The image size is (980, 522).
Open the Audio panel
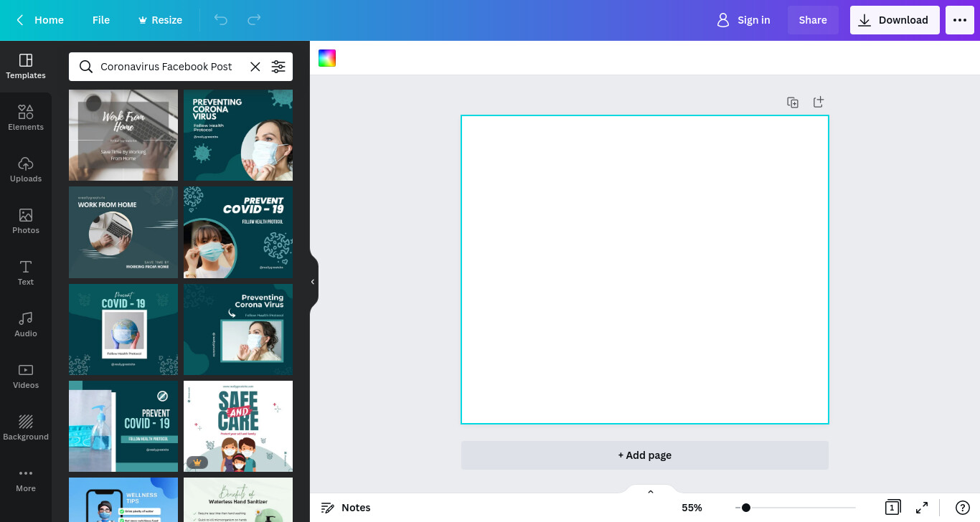click(26, 325)
